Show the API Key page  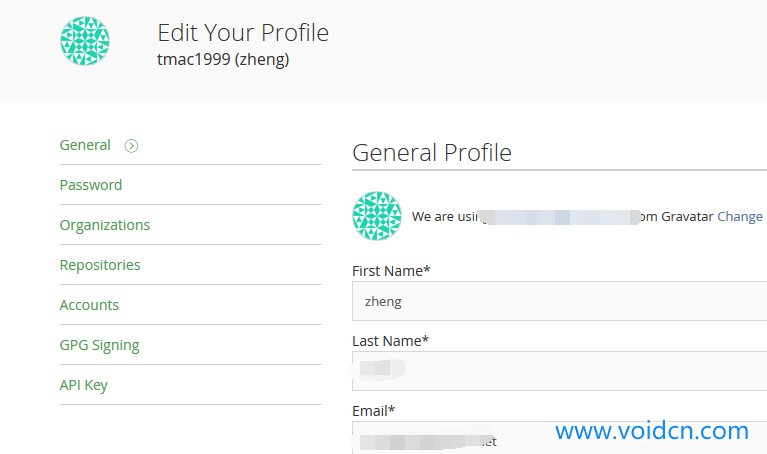[x=83, y=385]
